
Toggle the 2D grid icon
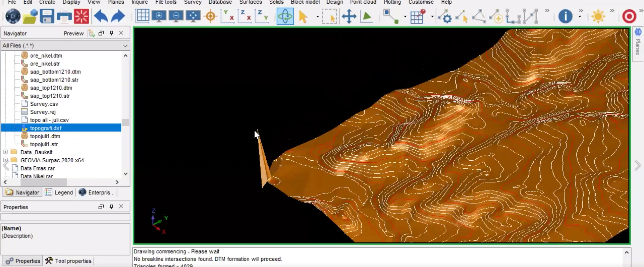coord(143,16)
